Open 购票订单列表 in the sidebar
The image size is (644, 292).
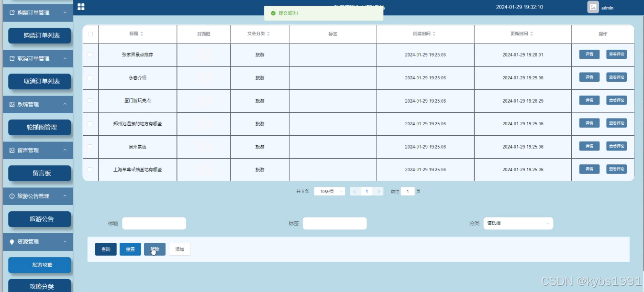coord(40,35)
